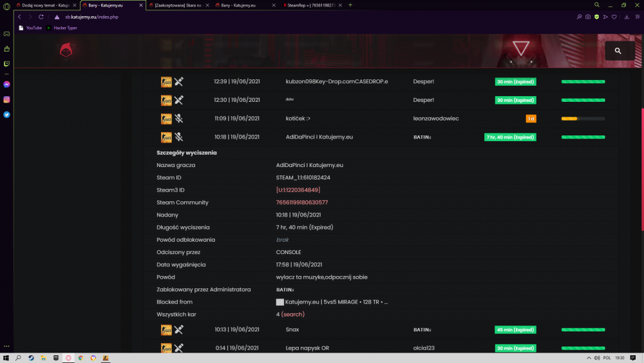Open Steam from the taskbar

pos(31,358)
